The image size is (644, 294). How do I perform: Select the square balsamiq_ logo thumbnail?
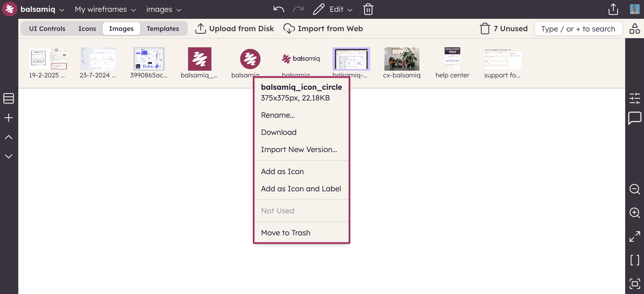coord(200,59)
